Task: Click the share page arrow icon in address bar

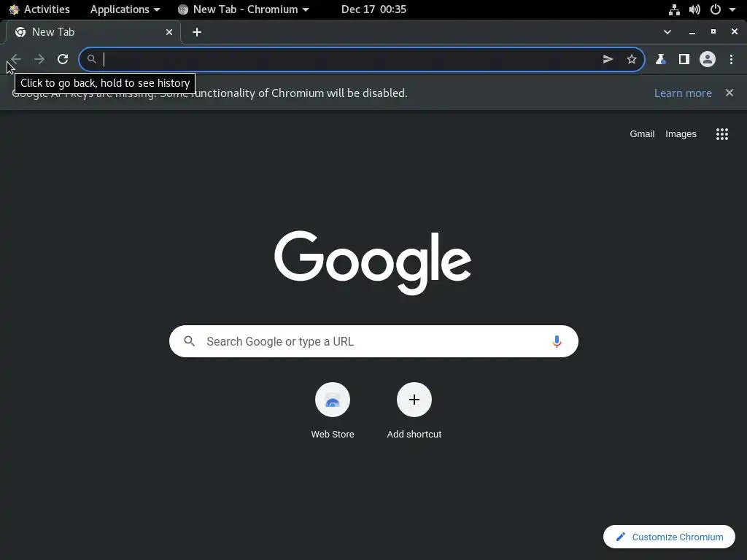Action: pos(608,59)
